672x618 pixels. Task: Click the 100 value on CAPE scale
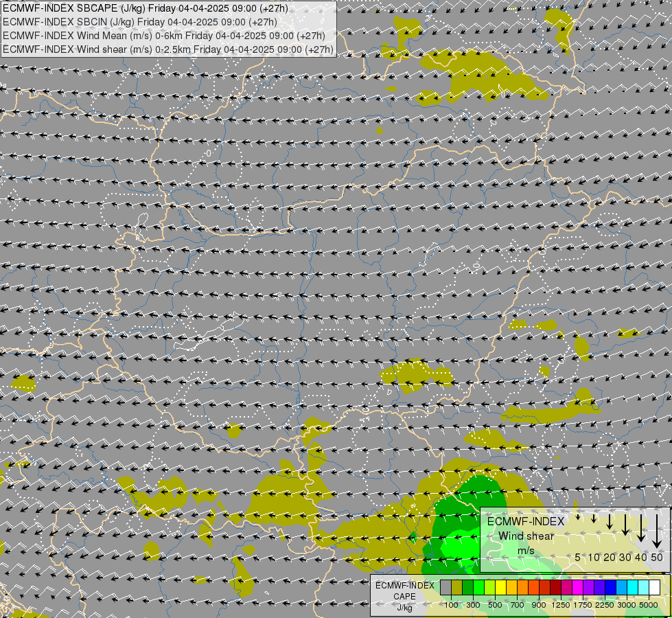pyautogui.click(x=451, y=605)
